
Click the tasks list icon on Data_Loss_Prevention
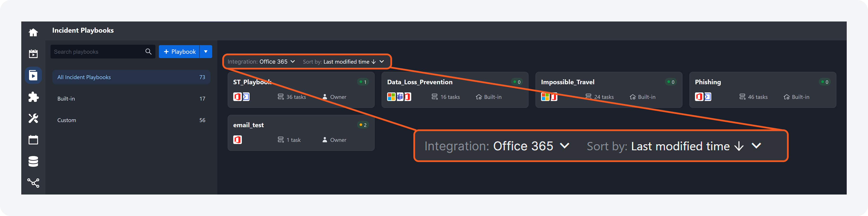point(435,97)
